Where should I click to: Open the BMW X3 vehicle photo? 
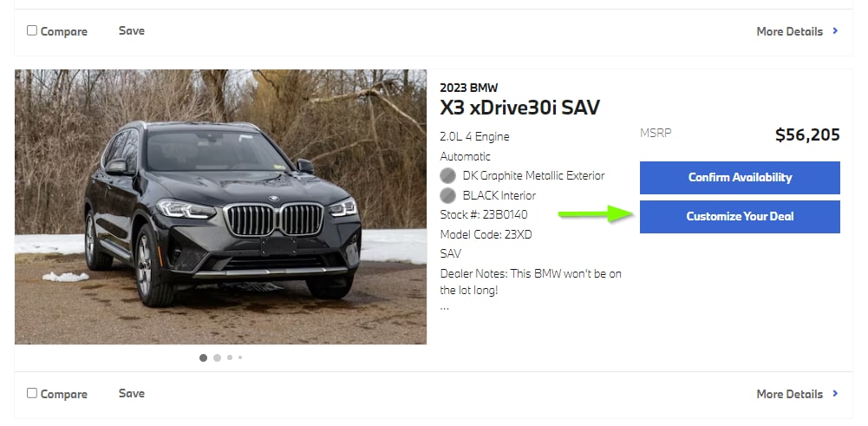[x=220, y=206]
